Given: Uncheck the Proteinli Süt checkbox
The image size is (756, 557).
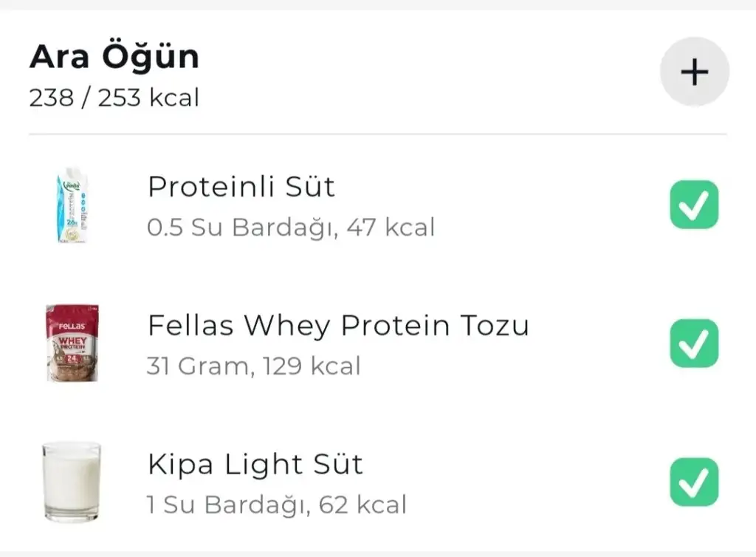Looking at the screenshot, I should (694, 205).
